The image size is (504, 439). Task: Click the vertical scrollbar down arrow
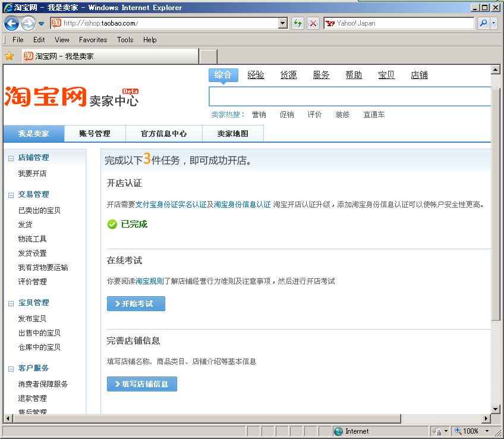496,409
